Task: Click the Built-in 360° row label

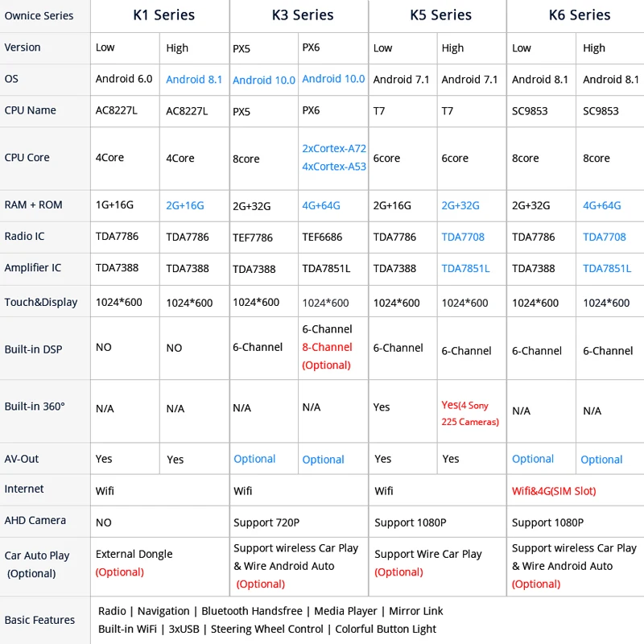Action: 35,407
